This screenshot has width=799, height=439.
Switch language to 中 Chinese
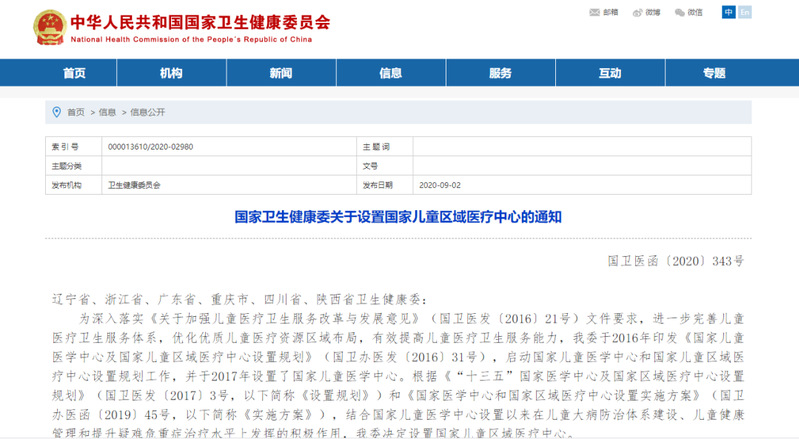point(729,12)
